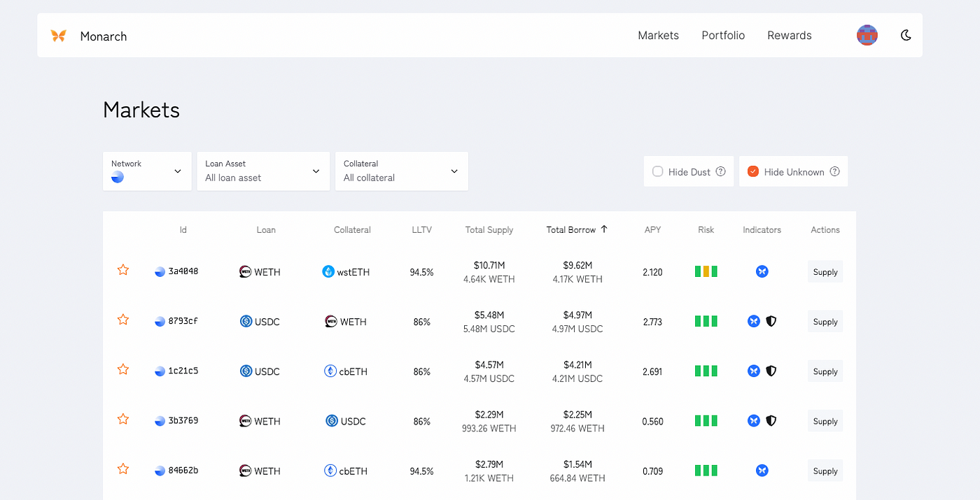Open the Rewards page
The width and height of the screenshot is (980, 500).
pos(789,36)
